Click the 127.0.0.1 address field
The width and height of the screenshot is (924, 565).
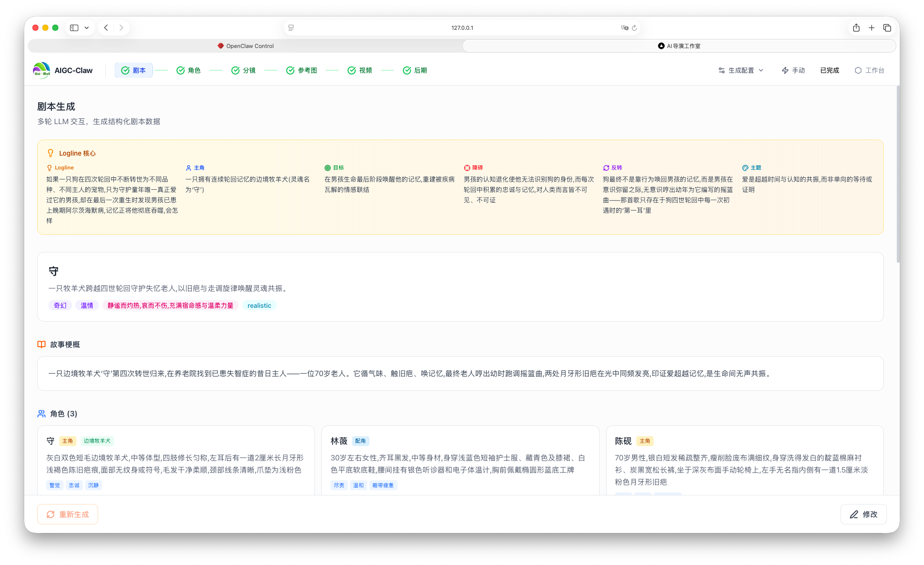click(x=462, y=28)
